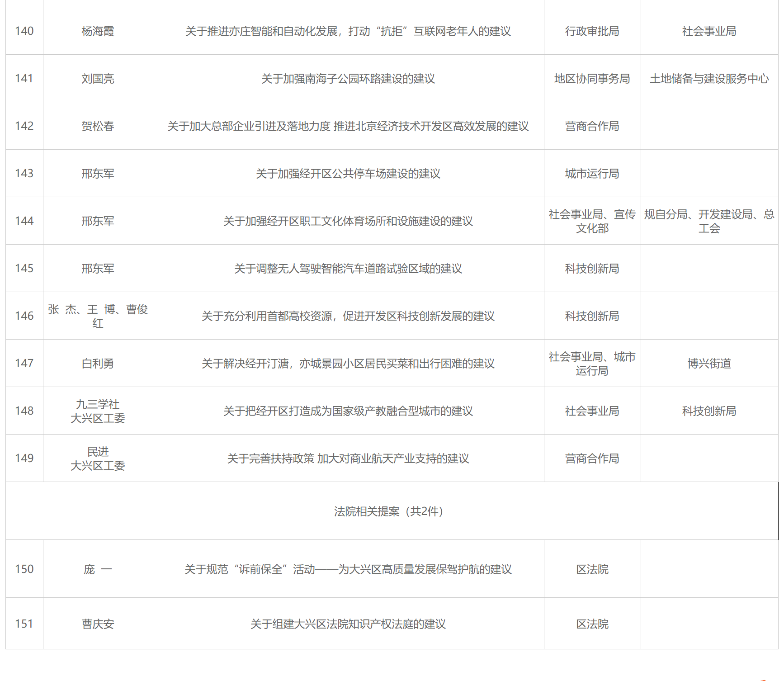Select the 地区协同事务局 cell
This screenshot has width=784, height=681.
592,79
